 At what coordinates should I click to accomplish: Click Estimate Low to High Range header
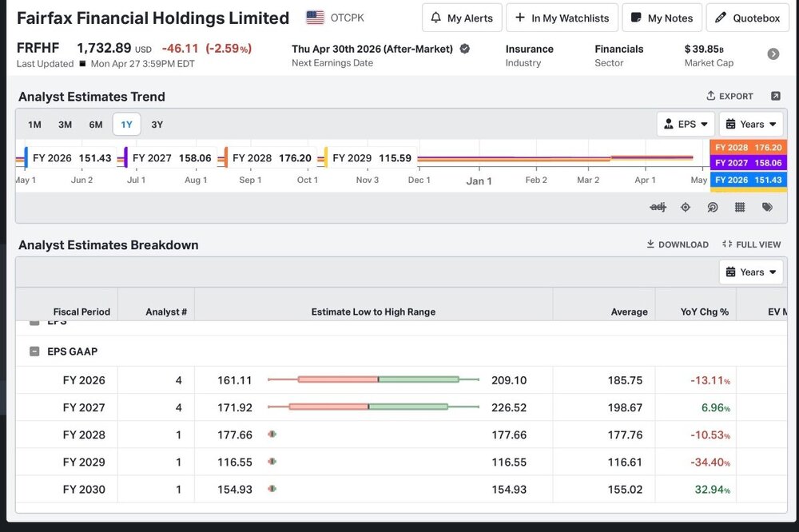pyautogui.click(x=373, y=312)
